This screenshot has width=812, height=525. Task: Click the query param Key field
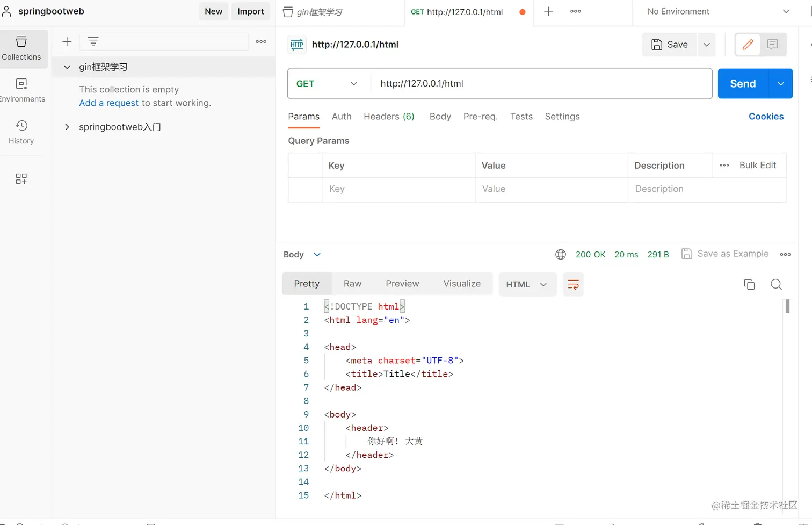pos(398,189)
